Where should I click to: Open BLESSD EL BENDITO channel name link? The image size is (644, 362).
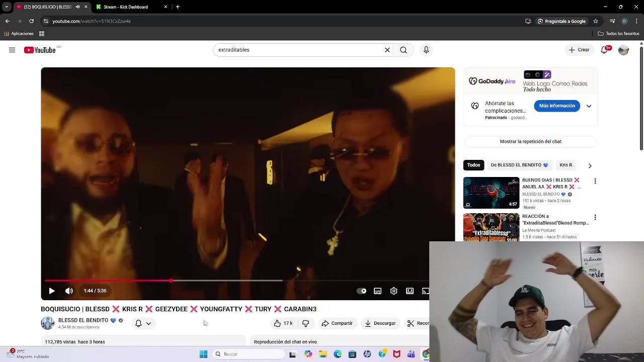[x=84, y=320]
